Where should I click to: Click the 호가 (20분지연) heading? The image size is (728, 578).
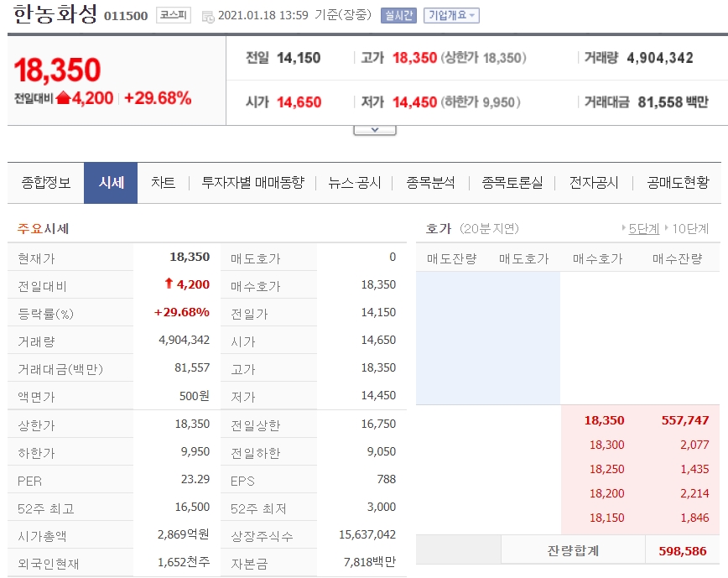pyautogui.click(x=472, y=228)
